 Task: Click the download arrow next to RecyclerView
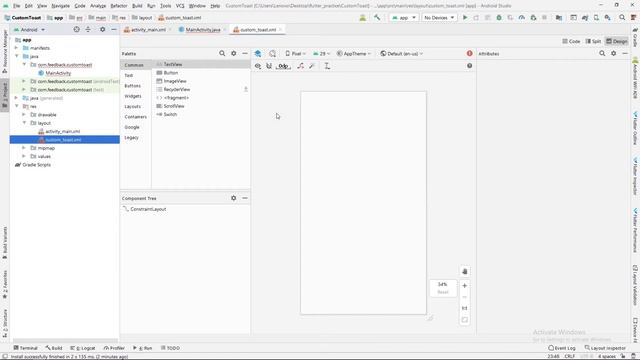[x=246, y=89]
